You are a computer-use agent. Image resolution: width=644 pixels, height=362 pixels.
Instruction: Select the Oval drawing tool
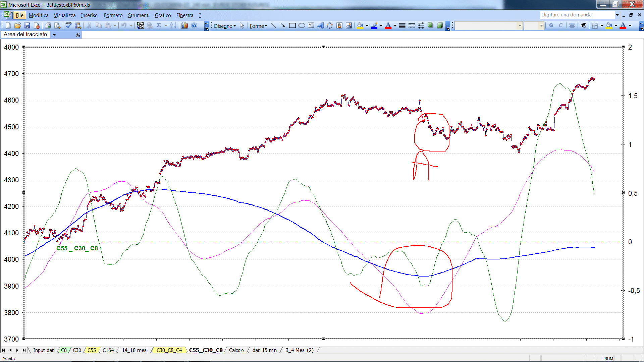click(x=302, y=25)
